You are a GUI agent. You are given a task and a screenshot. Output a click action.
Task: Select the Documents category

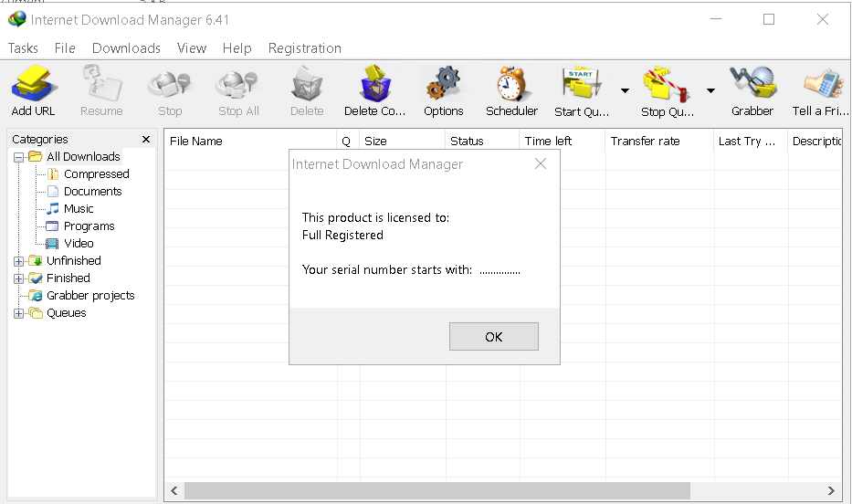click(x=92, y=191)
